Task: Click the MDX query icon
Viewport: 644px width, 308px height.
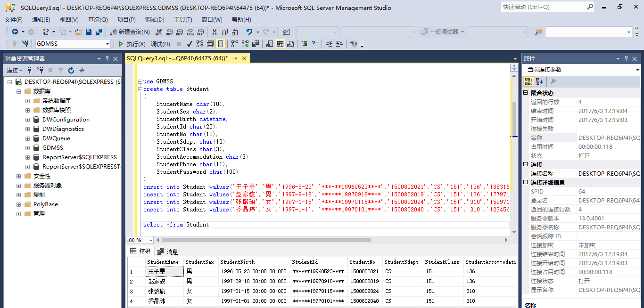Action: click(x=169, y=32)
